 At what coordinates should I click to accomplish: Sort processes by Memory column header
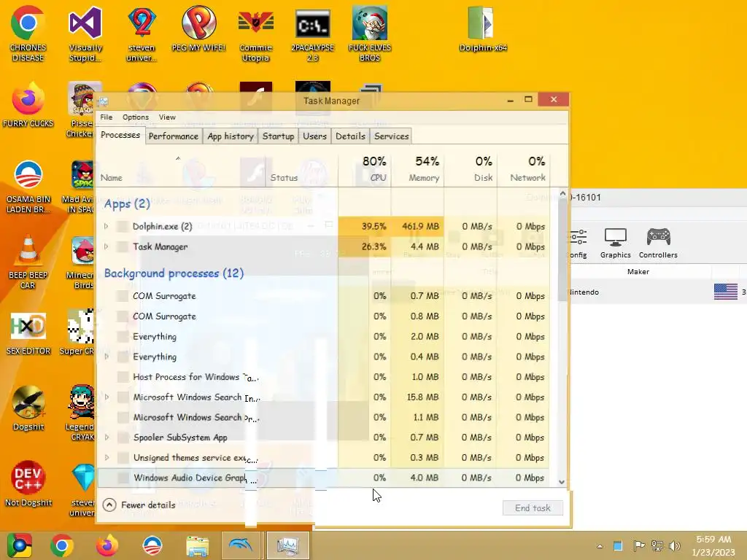pyautogui.click(x=417, y=169)
